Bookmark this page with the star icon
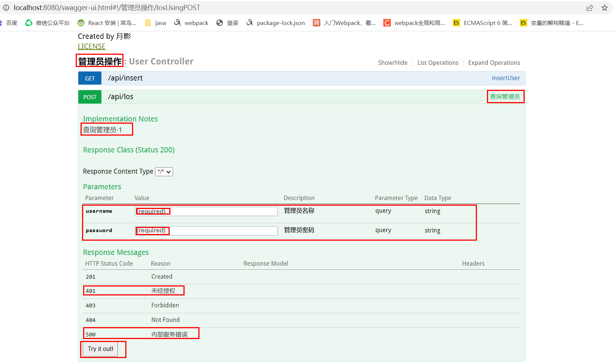The height and width of the screenshot is (364, 616). click(x=604, y=8)
